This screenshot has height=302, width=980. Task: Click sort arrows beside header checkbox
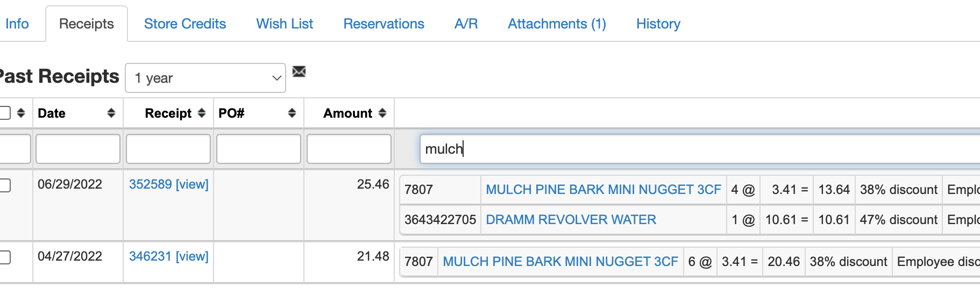click(21, 113)
